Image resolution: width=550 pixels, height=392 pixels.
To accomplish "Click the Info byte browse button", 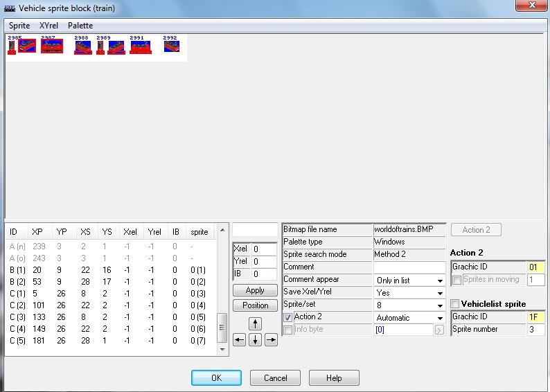I will click(439, 330).
